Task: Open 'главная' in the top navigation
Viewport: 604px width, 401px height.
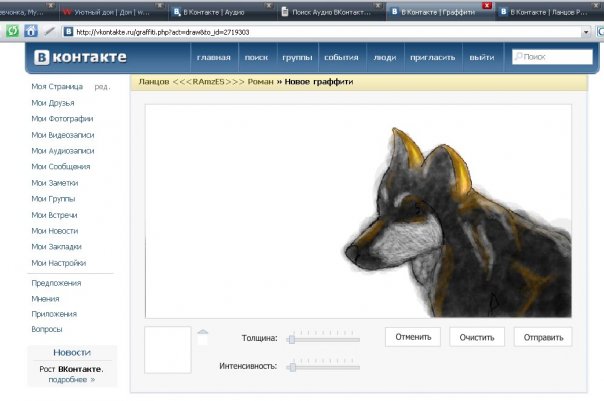Action: (213, 58)
